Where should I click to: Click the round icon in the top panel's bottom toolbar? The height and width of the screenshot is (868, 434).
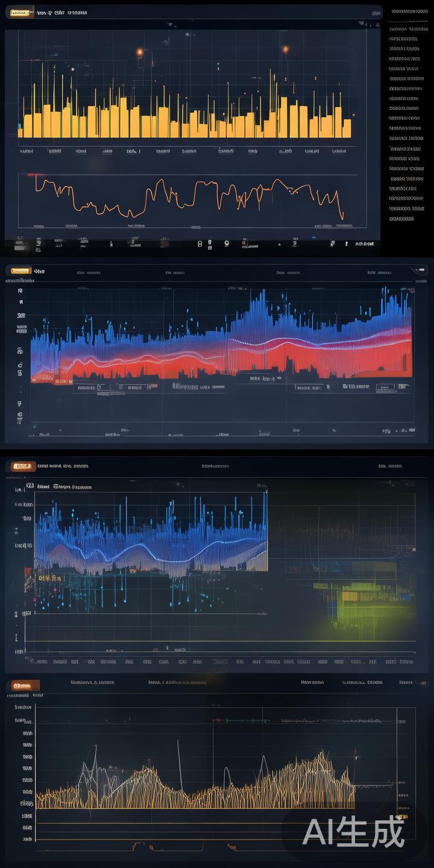[x=226, y=244]
